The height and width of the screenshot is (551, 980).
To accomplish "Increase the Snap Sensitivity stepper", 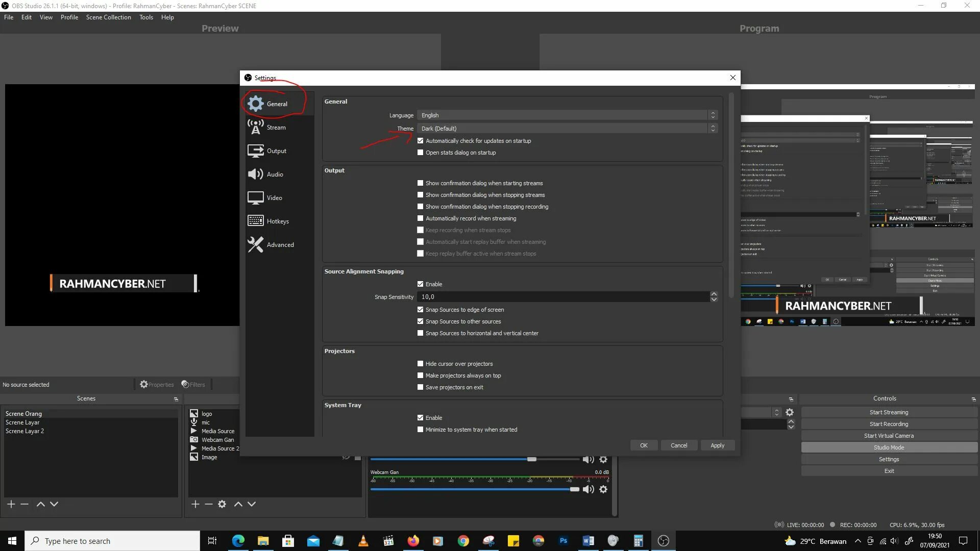I will pos(714,294).
